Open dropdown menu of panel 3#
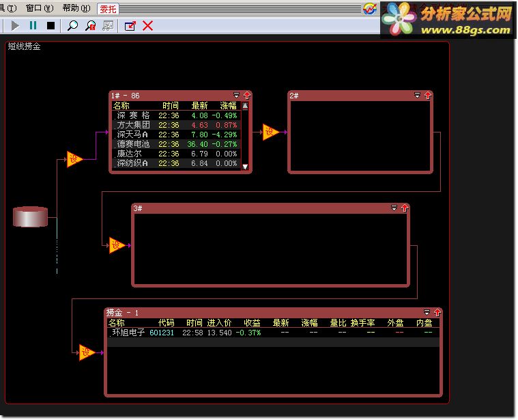Screen dimensions: 518x420 [394, 208]
